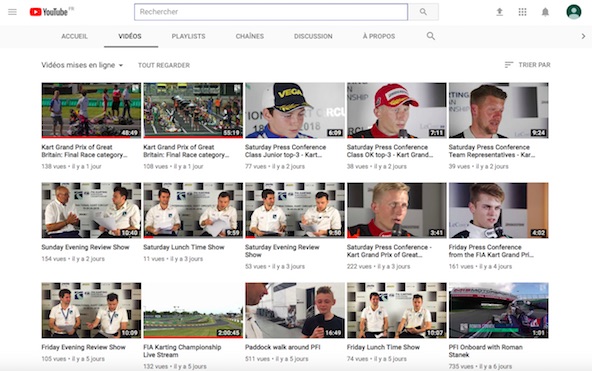Screen dimensions: 592x371
Task: Click in the Rechercher search field
Action: tap(271, 12)
